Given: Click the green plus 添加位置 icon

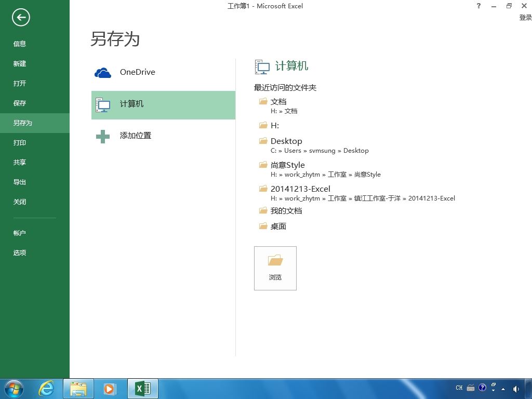Looking at the screenshot, I should tap(103, 137).
